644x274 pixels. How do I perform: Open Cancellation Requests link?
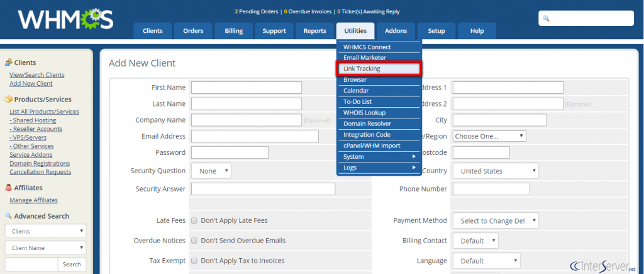40,172
